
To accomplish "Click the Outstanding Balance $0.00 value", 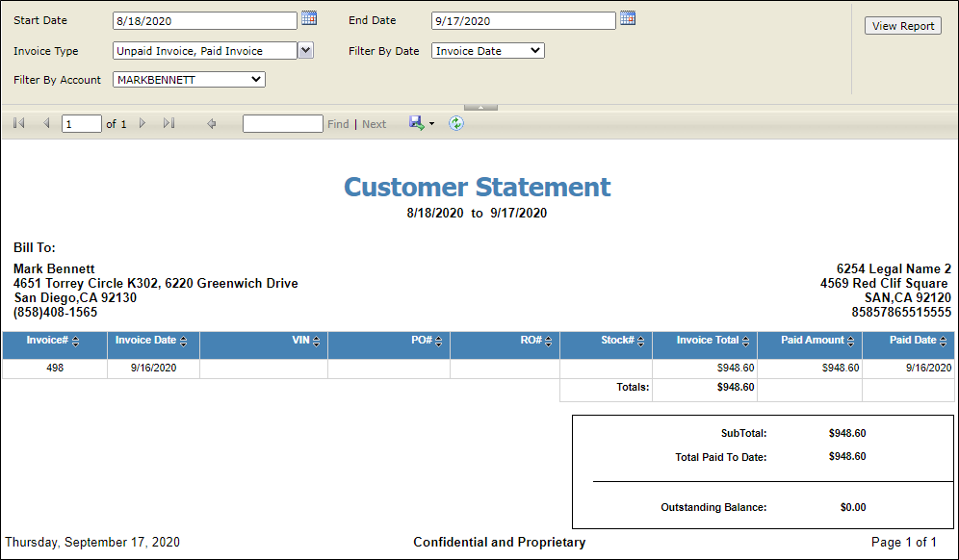I will (x=853, y=507).
